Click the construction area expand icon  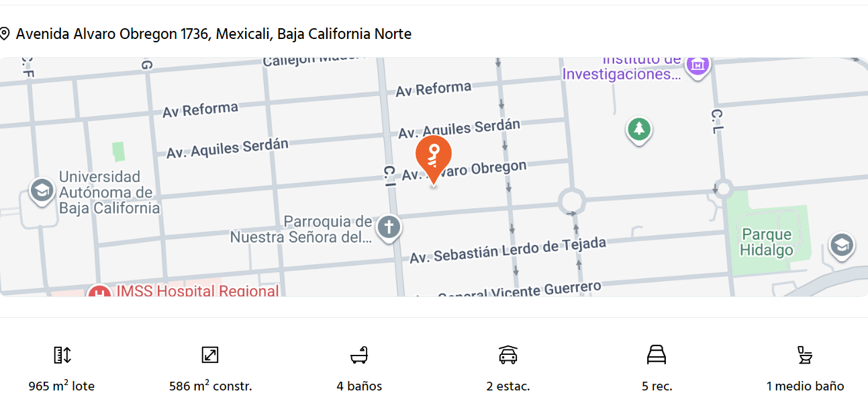tap(210, 355)
